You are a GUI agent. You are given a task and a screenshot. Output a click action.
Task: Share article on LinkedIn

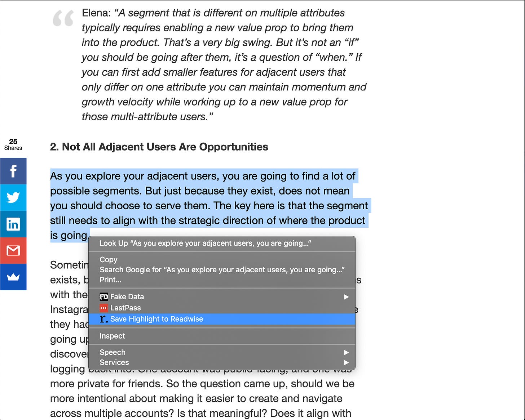(x=13, y=224)
